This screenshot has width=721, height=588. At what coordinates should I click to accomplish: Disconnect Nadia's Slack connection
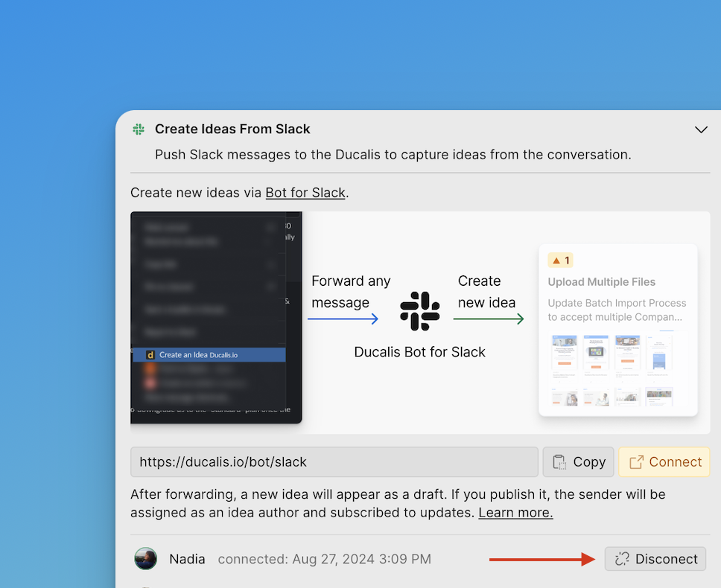655,559
